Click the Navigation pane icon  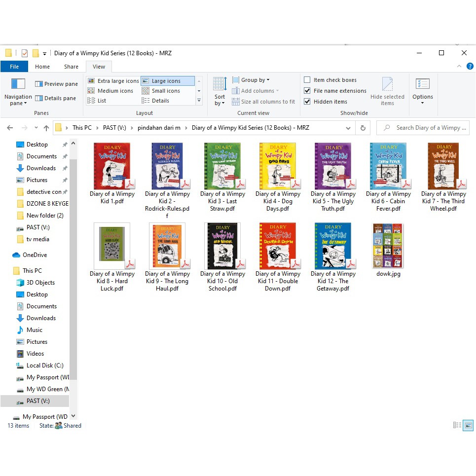[x=18, y=84]
